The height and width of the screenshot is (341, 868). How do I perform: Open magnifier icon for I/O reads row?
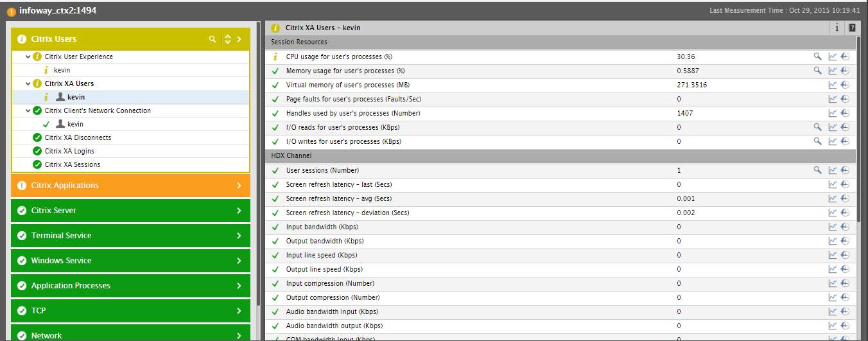817,127
